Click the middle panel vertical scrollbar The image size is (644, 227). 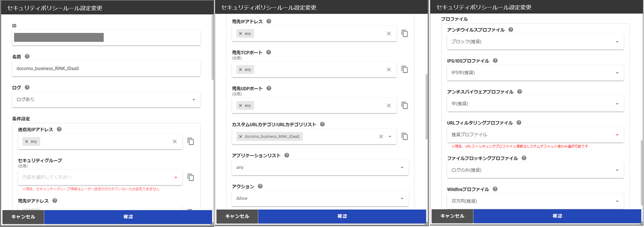pyautogui.click(x=427, y=106)
